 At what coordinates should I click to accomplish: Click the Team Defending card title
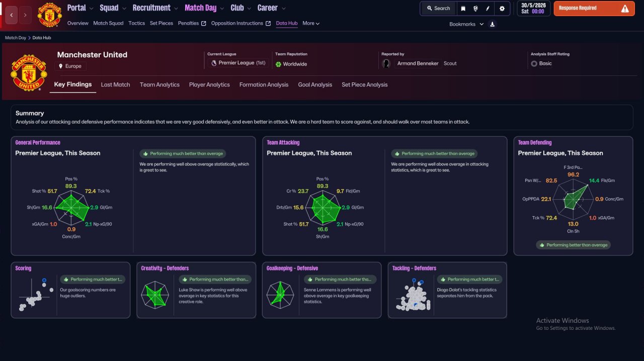pyautogui.click(x=535, y=143)
